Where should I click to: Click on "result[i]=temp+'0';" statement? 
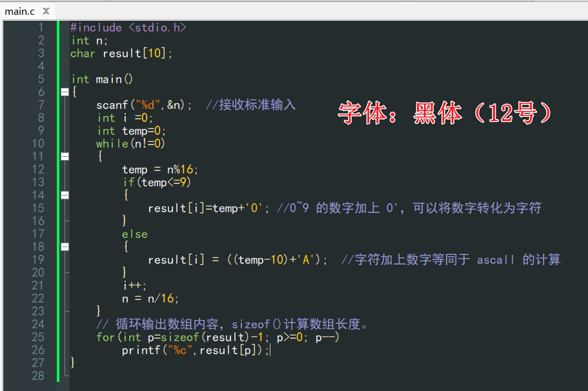[208, 208]
